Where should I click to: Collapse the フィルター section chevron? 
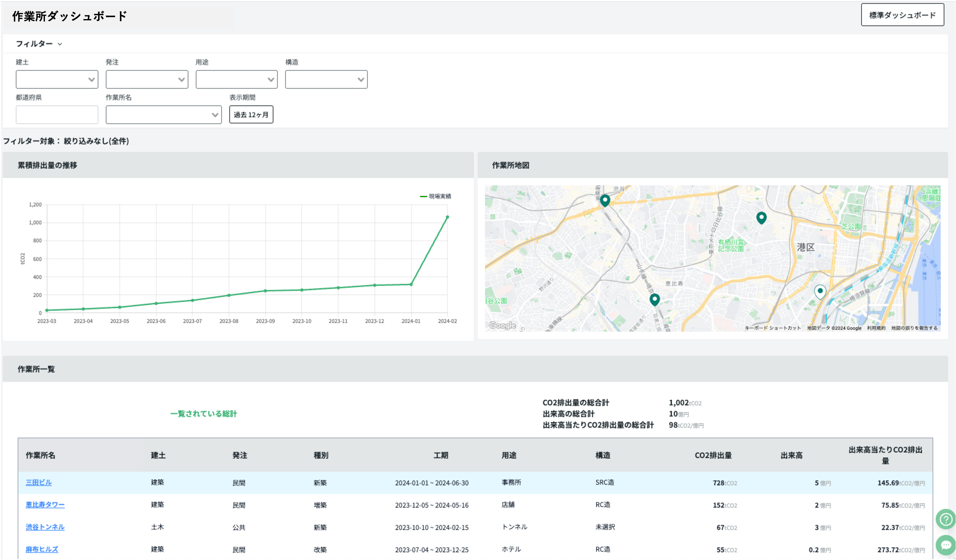(60, 44)
